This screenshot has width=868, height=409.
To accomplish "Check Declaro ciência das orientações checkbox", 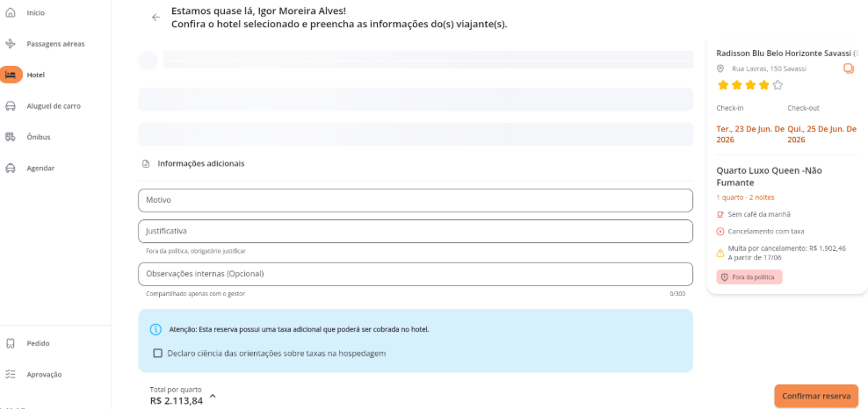I will point(158,353).
